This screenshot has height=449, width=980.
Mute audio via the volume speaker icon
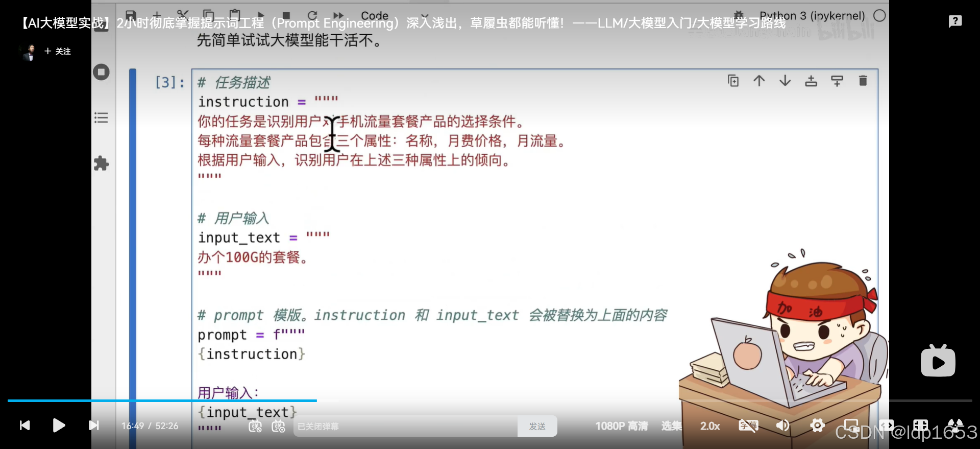tap(782, 426)
